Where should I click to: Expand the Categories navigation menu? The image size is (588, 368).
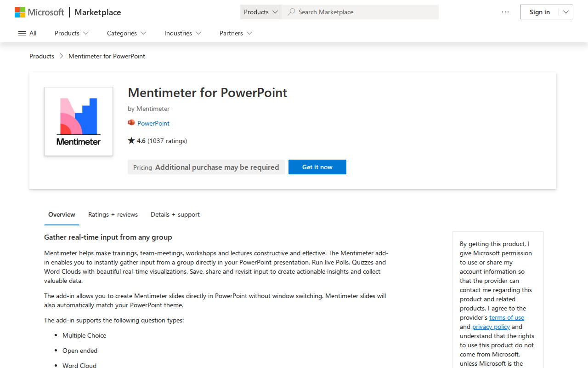coord(126,33)
